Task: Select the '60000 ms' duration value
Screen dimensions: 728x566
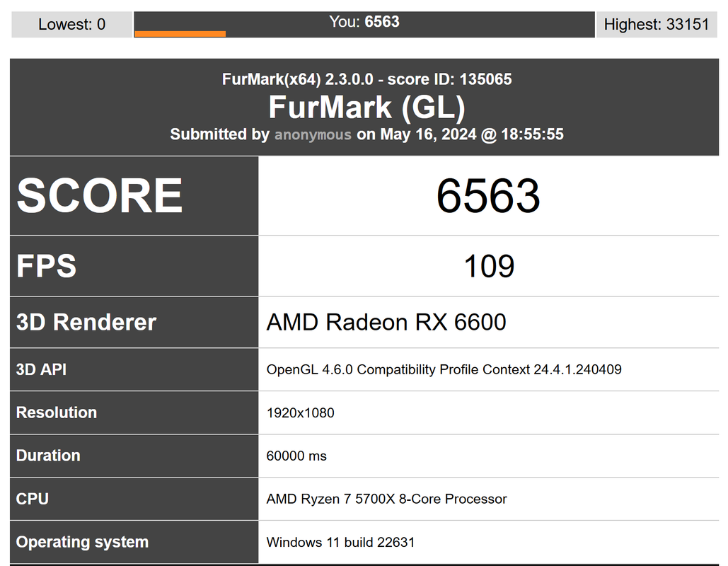Action: [296, 456]
